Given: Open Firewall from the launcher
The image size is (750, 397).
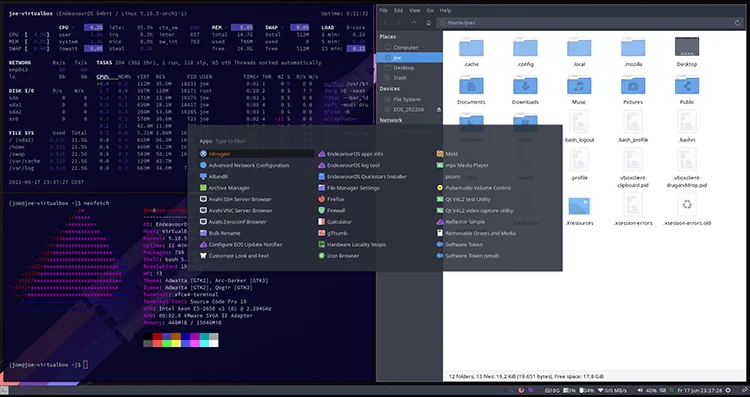Looking at the screenshot, I should click(331, 210).
